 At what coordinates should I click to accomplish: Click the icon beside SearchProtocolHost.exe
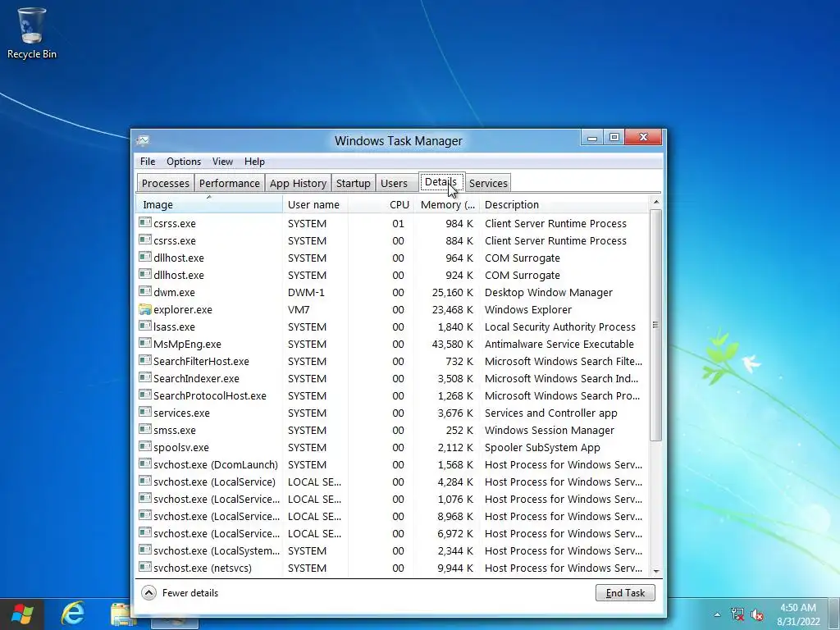pos(144,395)
